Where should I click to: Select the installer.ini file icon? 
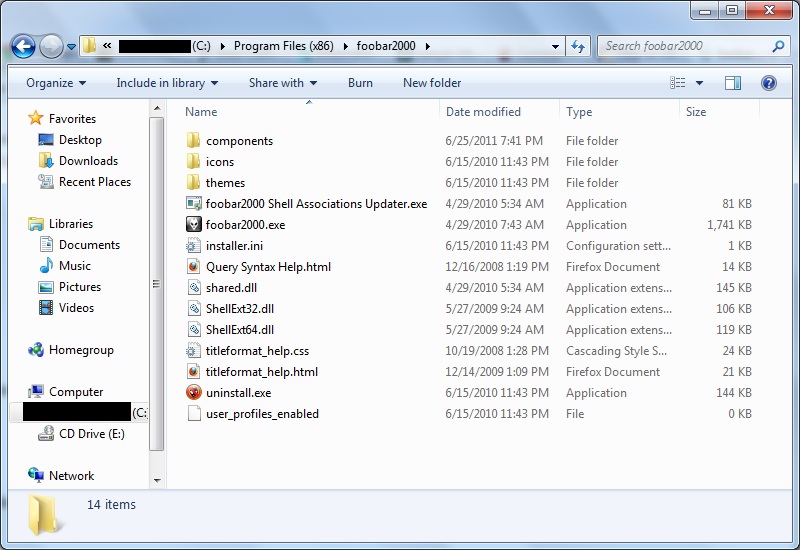pyautogui.click(x=193, y=245)
